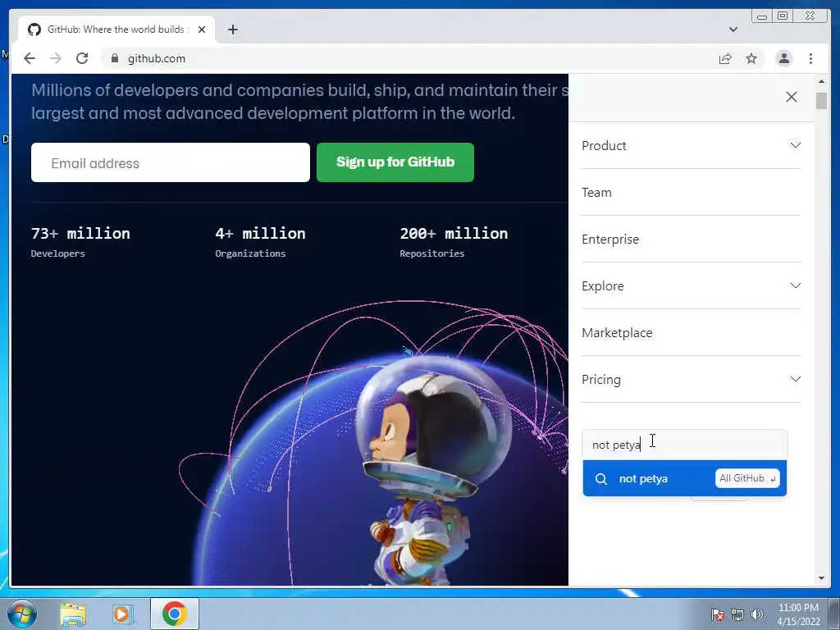
Task: Click the Chrome taskbar icon
Action: click(x=174, y=614)
